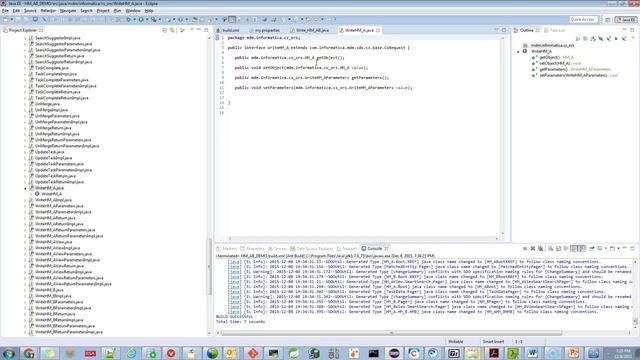Open the Run toolbar icon dropdown arrow

[147, 19]
